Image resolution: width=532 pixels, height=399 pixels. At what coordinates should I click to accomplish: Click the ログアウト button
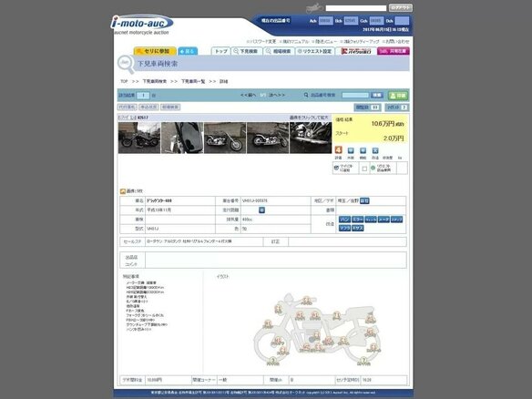point(400,7)
